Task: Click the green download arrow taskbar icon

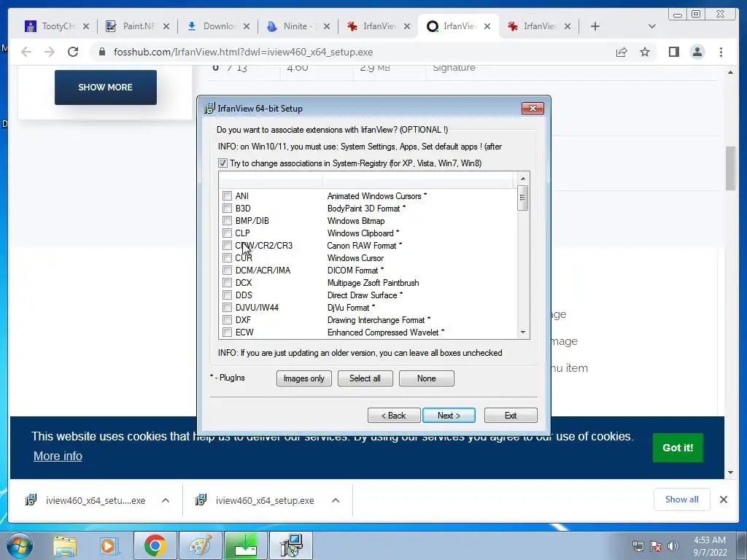Action: click(245, 545)
